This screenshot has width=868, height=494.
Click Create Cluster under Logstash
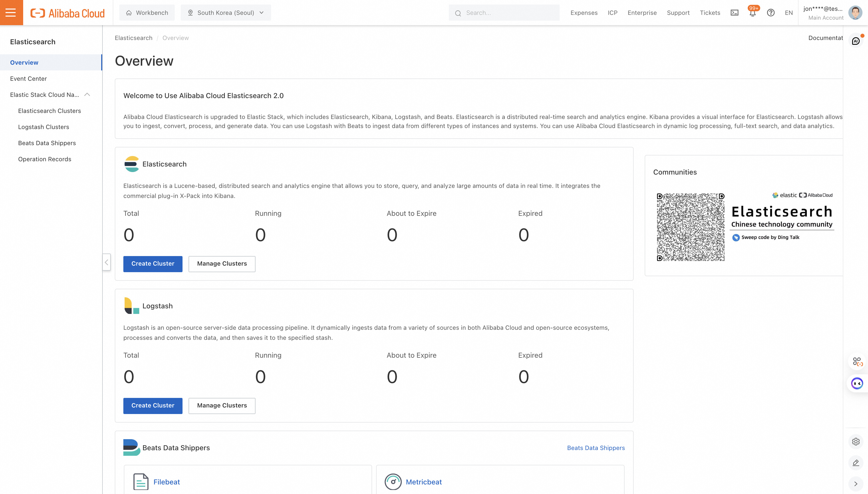point(153,406)
